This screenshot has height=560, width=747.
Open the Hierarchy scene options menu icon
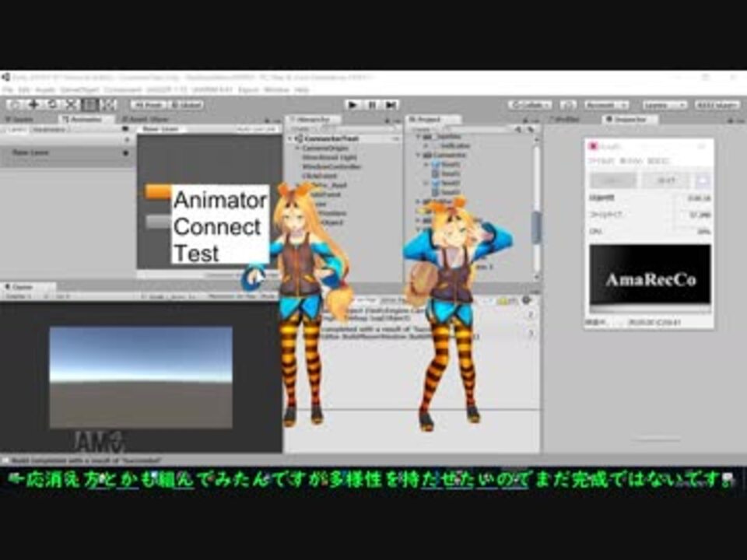[395, 138]
